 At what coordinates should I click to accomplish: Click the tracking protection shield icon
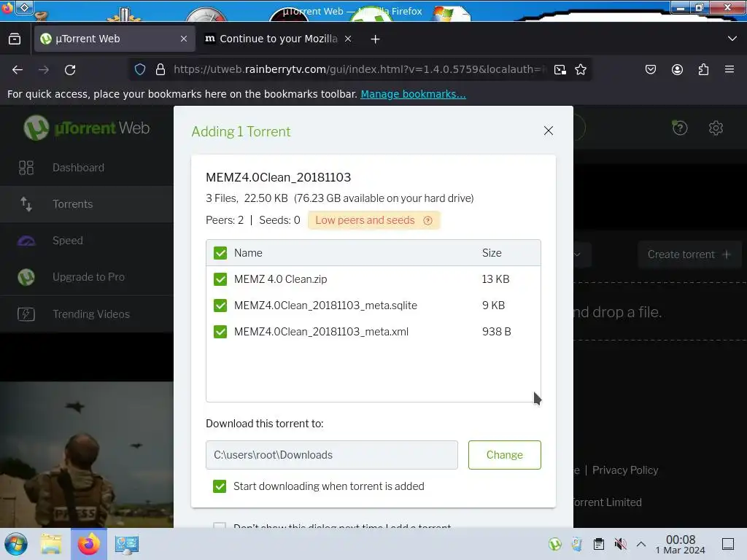click(140, 69)
